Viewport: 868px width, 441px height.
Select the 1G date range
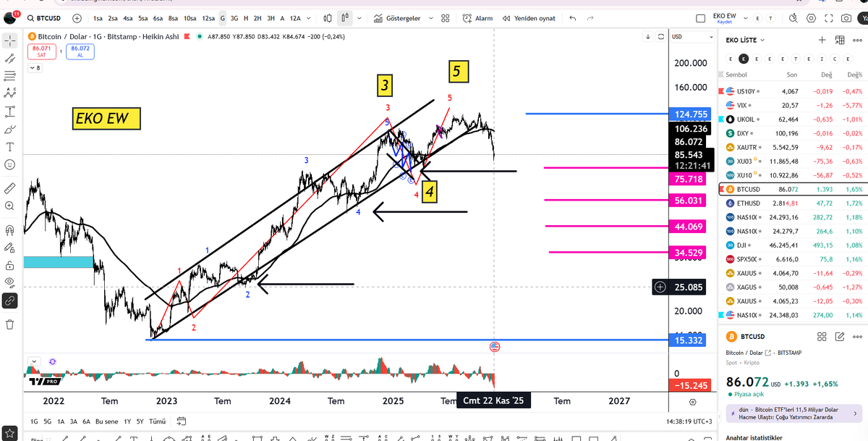(34, 421)
